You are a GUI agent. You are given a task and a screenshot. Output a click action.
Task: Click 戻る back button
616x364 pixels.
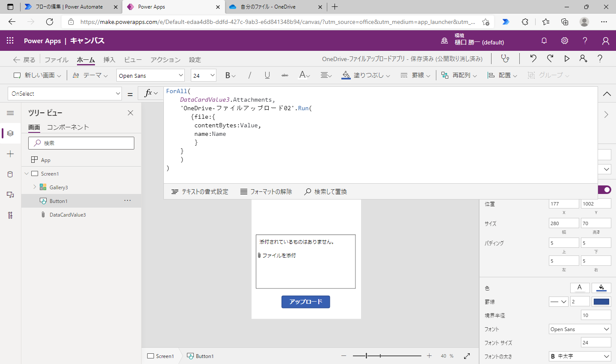24,59
